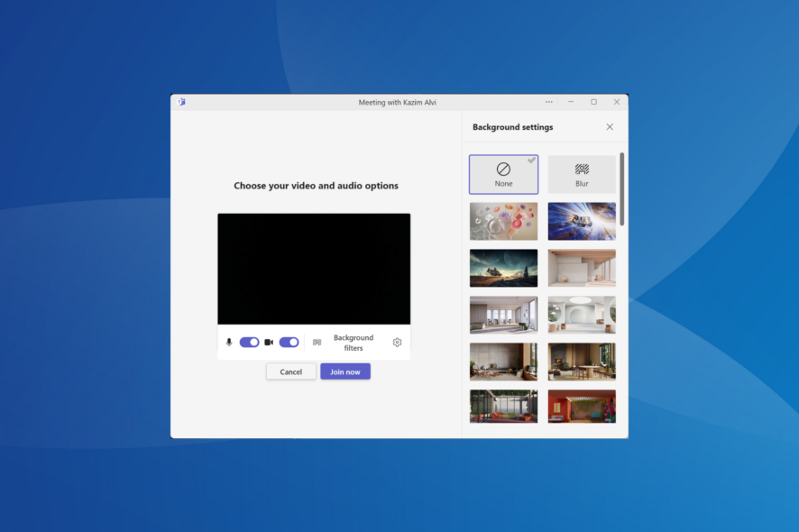
Task: Close the Background settings panel
Action: click(x=610, y=127)
